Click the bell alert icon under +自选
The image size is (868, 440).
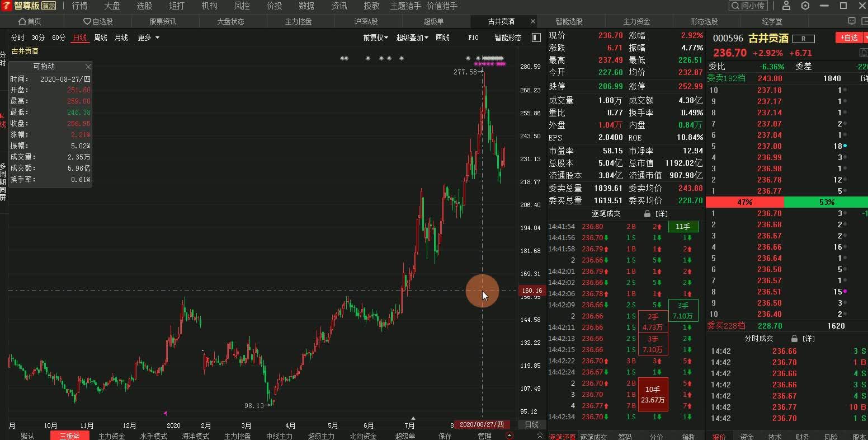(x=864, y=53)
